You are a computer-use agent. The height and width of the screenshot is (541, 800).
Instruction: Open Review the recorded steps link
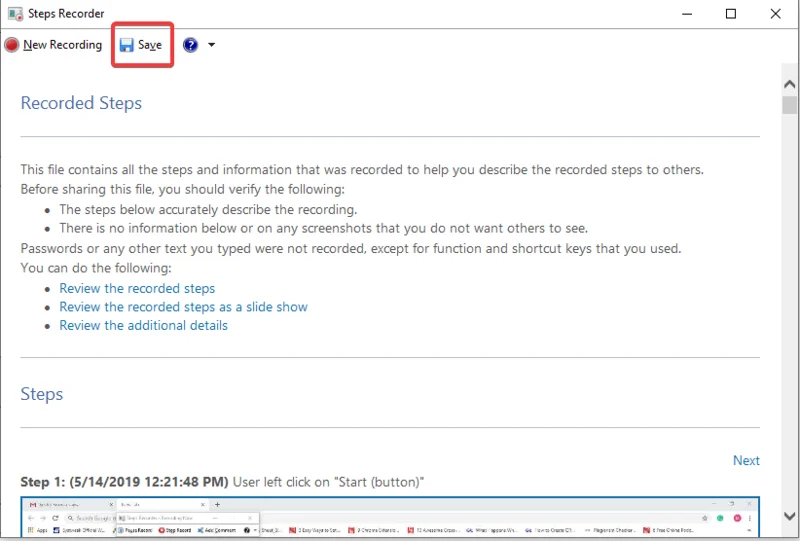[137, 288]
